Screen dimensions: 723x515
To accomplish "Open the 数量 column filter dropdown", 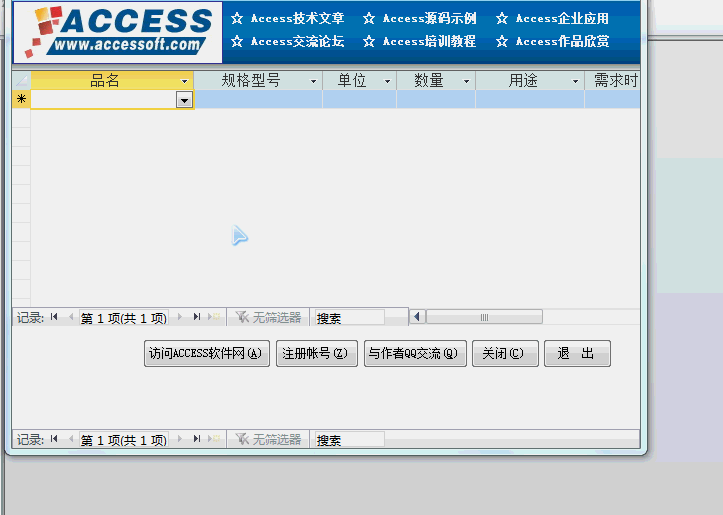I will (466, 82).
